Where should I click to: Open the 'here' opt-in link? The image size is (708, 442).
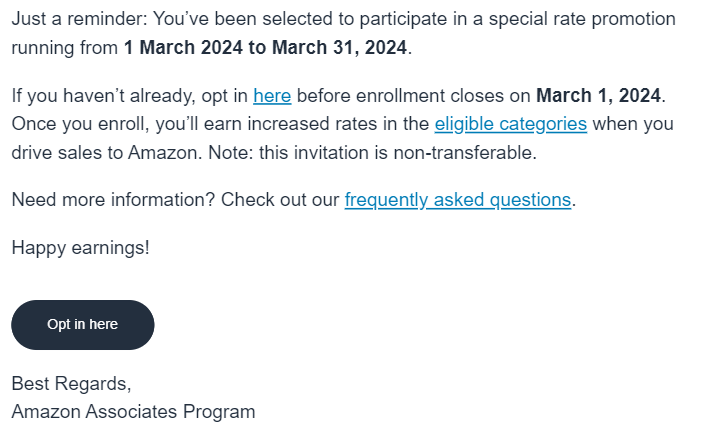(x=272, y=96)
